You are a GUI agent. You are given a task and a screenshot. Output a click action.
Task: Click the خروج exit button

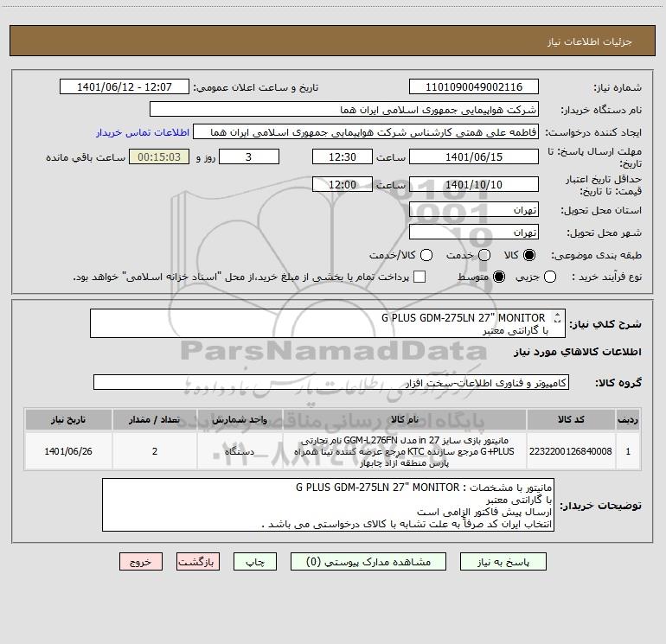click(141, 562)
